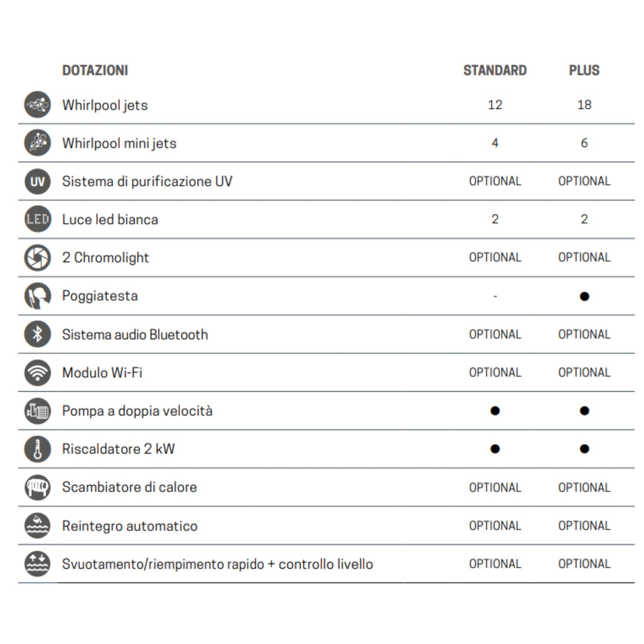This screenshot has height=644, width=644.
Task: Click the Poggiatesta headrest icon
Action: coord(38,296)
